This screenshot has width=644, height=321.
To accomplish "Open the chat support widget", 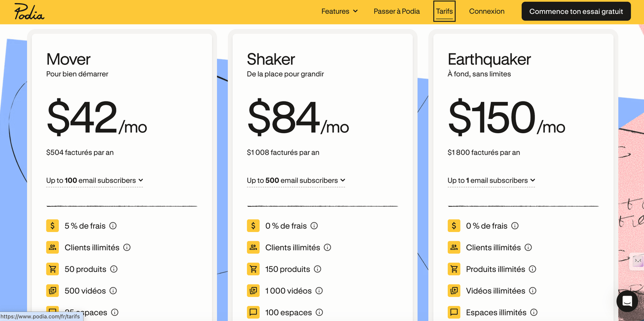I will [627, 301].
